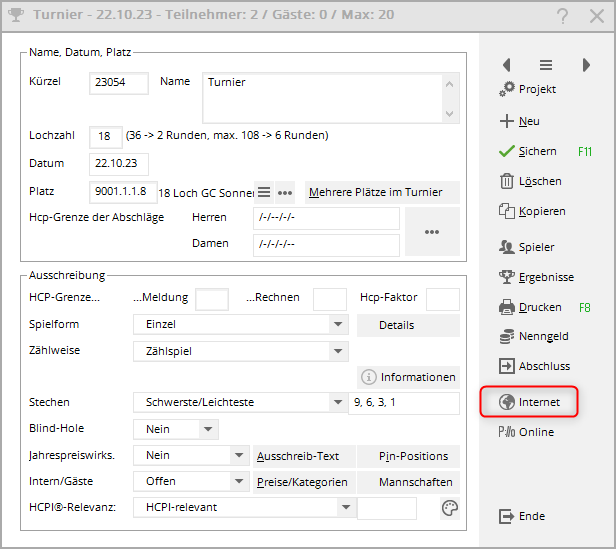Click Kopieren to duplicate tournament
This screenshot has width=616, height=549.
click(x=532, y=211)
